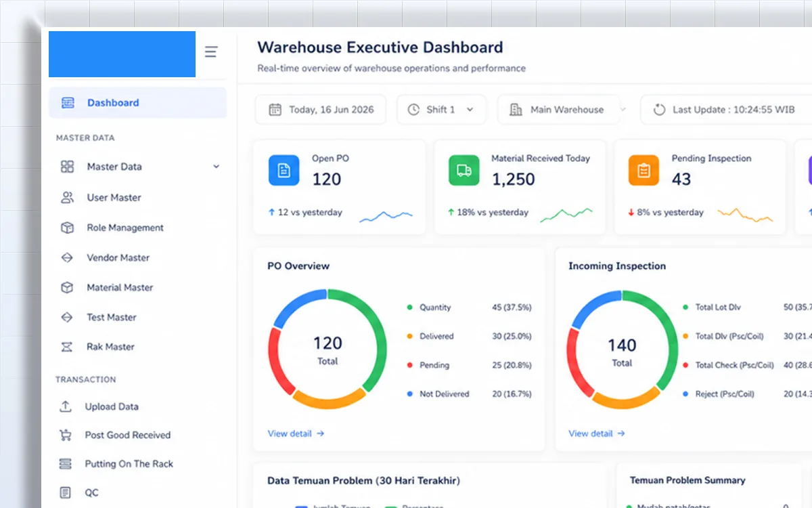
Task: Click the orange Pending Inspection clipboard icon
Action: (x=644, y=170)
